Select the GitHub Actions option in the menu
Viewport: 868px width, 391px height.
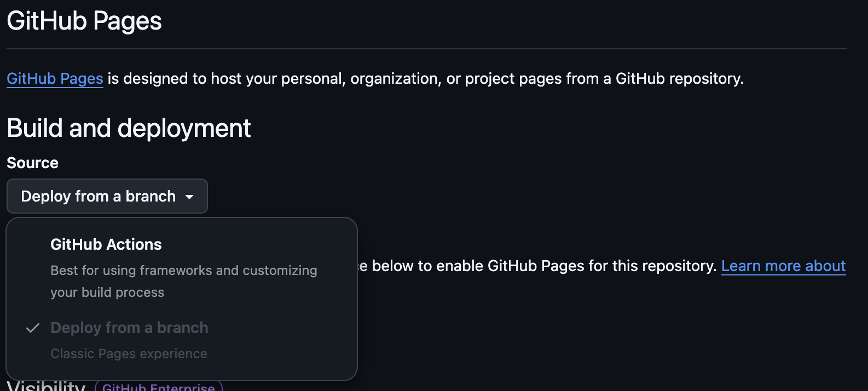(106, 244)
